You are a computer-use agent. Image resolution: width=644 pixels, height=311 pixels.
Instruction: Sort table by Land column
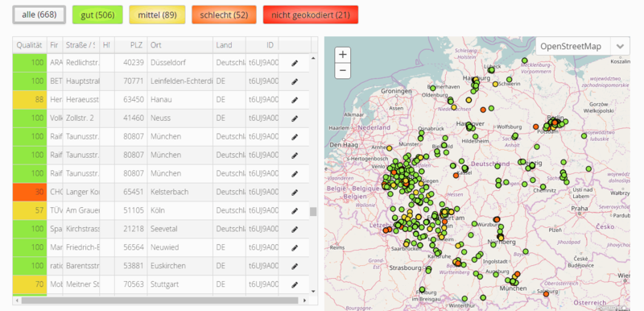229,45
